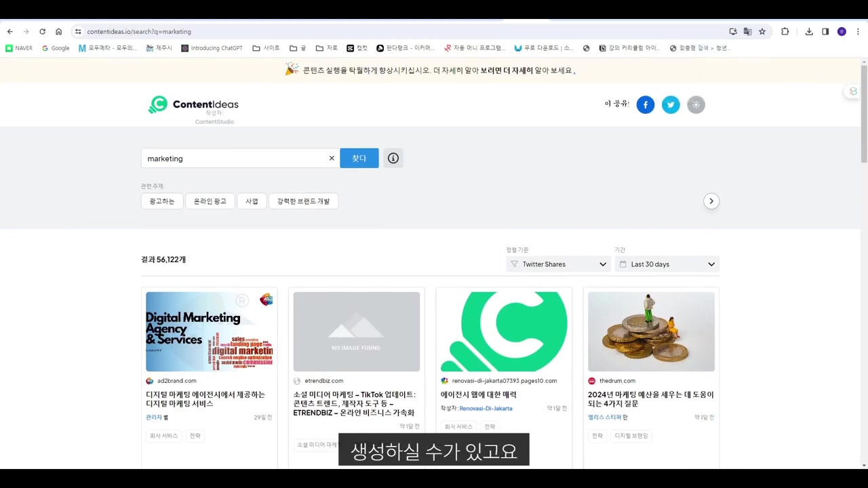Go back to the previous browser page
868x488 pixels.
pyautogui.click(x=9, y=31)
